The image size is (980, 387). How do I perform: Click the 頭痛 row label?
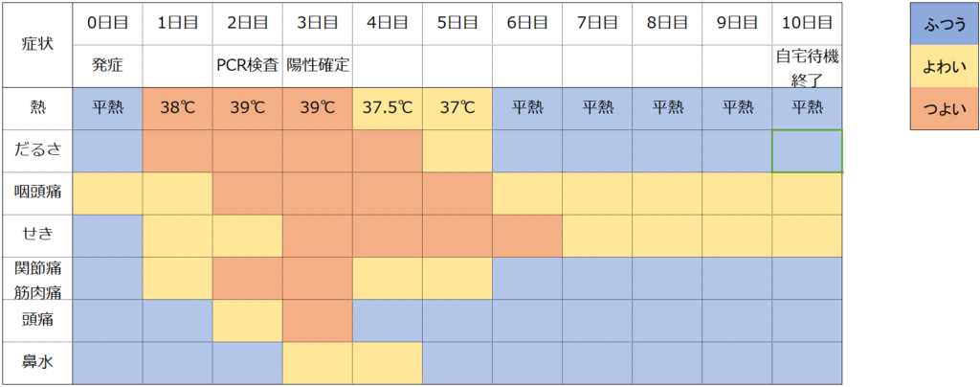pos(39,321)
